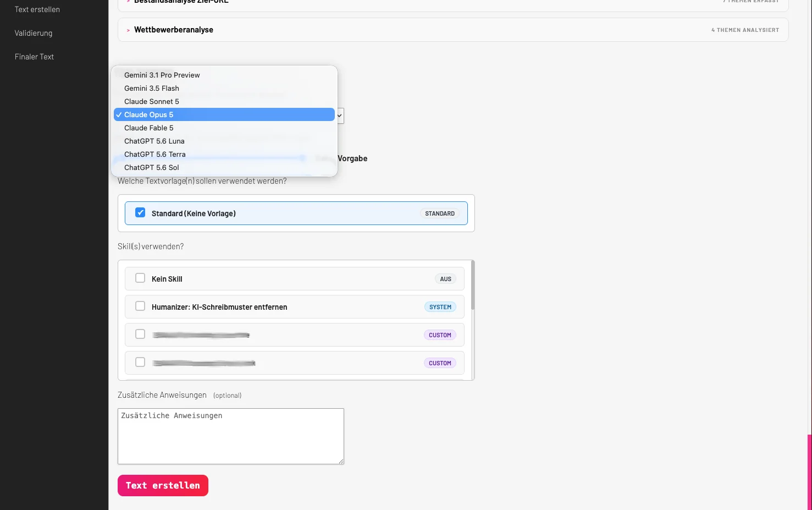Click the "Vorgabe" label

coord(352,158)
